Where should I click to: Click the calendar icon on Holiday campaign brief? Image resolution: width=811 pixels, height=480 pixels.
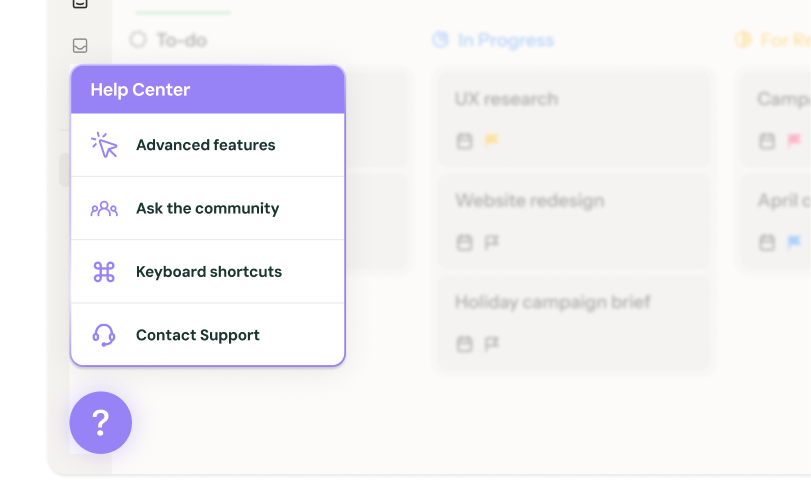(x=464, y=344)
